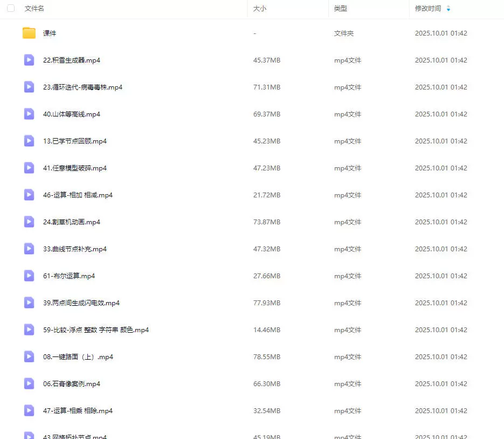Sort the list by 文件名 column header

[x=34, y=9]
